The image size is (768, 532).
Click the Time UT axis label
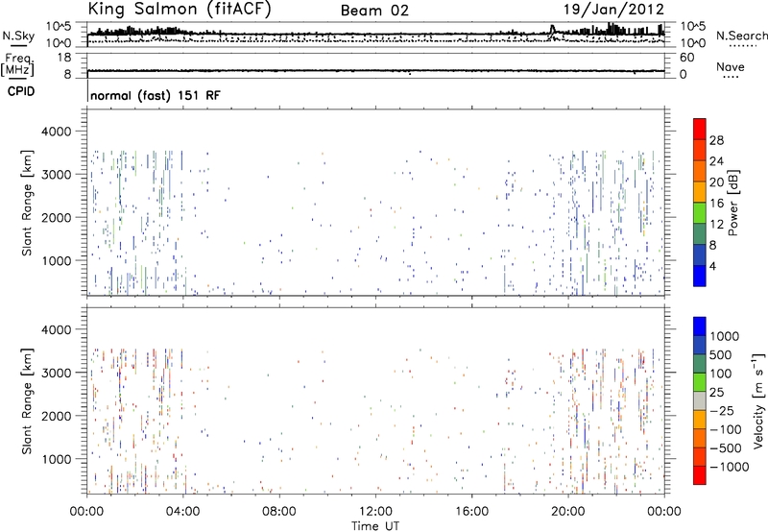click(375, 526)
